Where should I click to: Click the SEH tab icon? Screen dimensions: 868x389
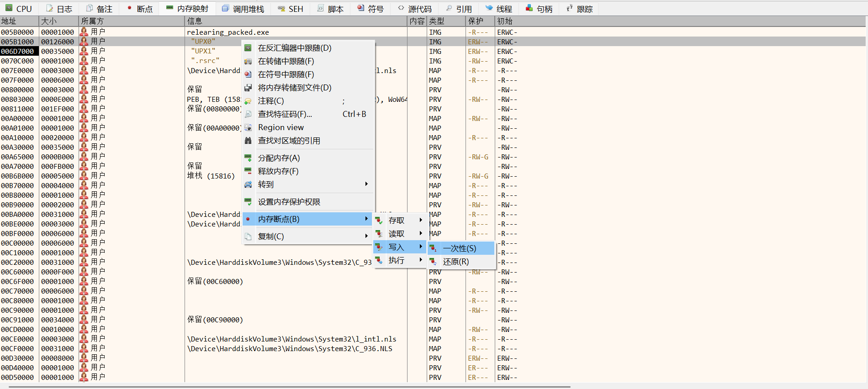pos(281,9)
